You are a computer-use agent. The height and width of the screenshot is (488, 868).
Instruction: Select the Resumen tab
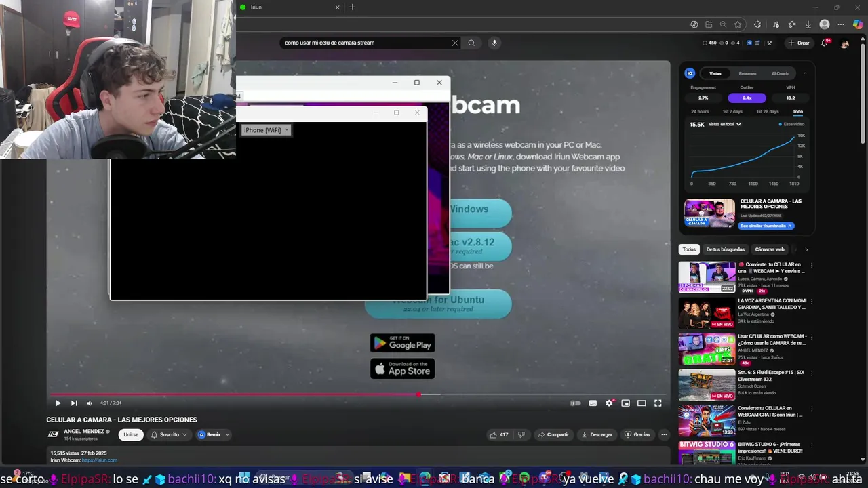pos(747,73)
